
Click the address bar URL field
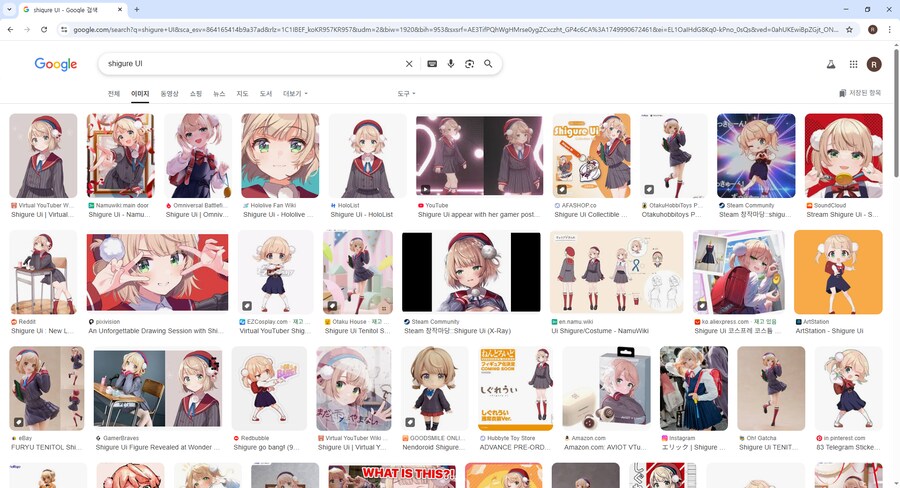(455, 29)
